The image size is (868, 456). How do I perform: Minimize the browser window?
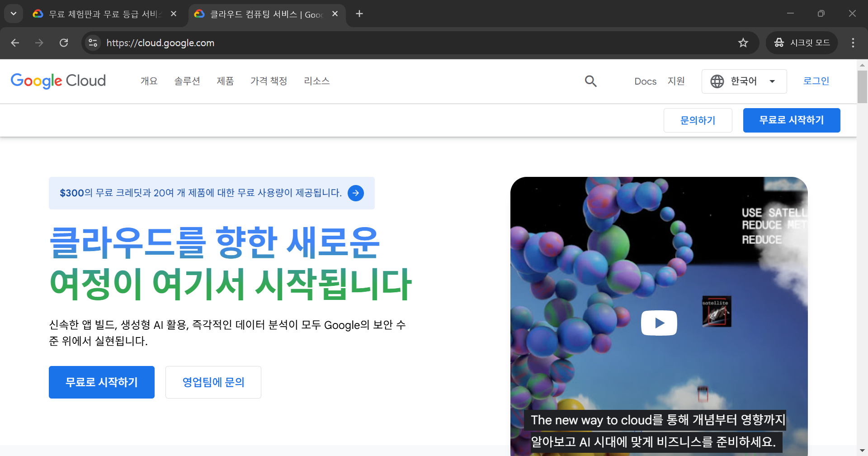[x=790, y=14]
